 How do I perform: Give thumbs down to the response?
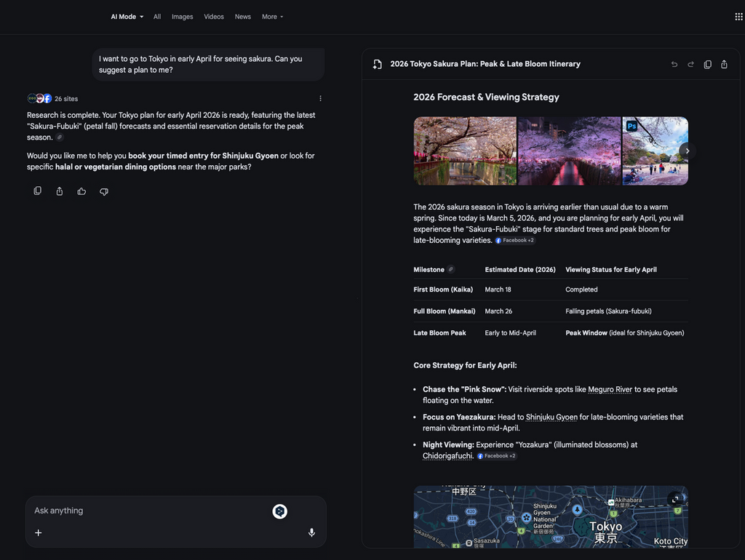click(104, 191)
